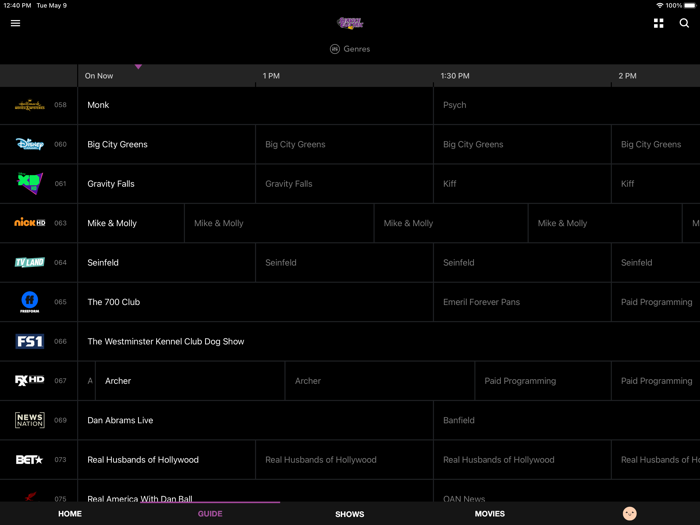The height and width of the screenshot is (525, 700).
Task: Open Dan Abrams Live listing
Action: pos(255,420)
